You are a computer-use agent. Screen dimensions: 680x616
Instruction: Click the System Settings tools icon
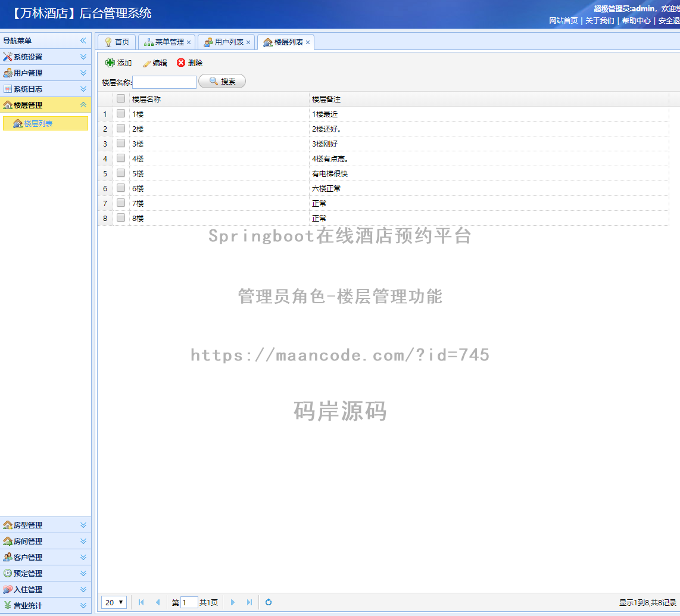point(7,57)
